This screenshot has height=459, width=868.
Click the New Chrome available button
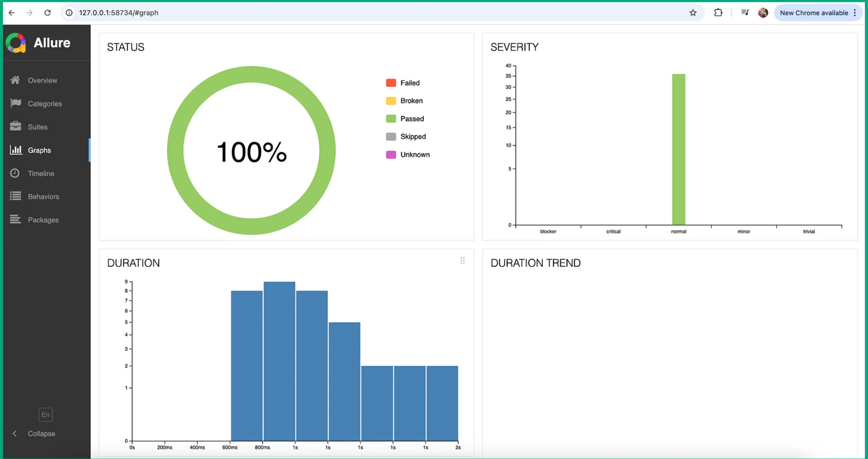click(813, 13)
